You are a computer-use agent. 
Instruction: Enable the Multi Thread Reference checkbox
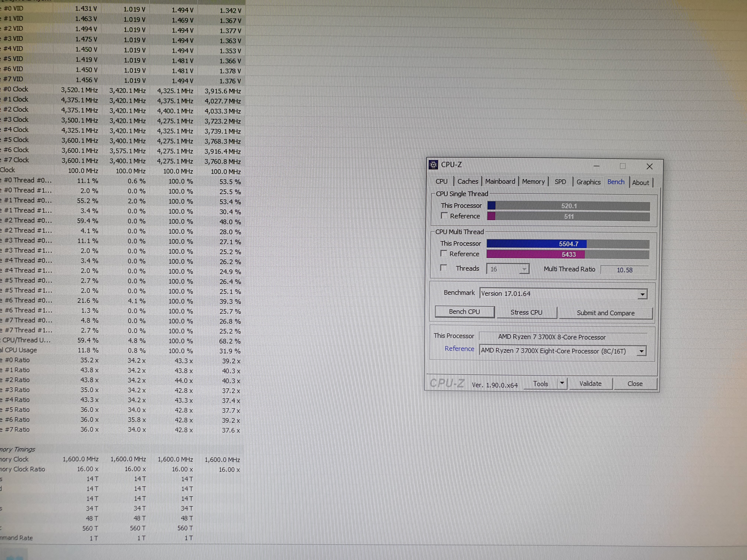[444, 254]
